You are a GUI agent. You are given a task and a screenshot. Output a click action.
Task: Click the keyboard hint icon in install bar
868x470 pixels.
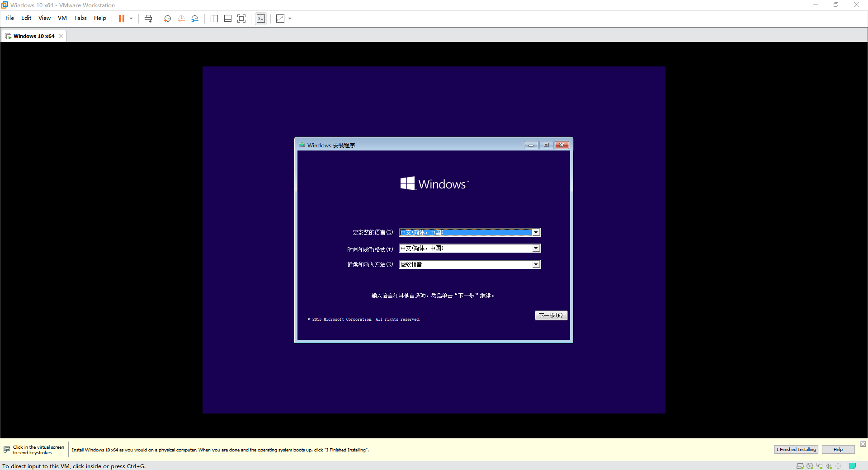point(7,450)
